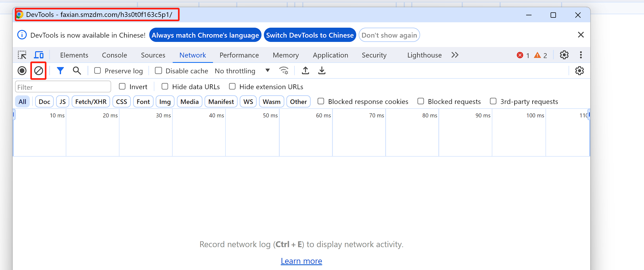
Task: Clear the network log
Action: (x=39, y=71)
